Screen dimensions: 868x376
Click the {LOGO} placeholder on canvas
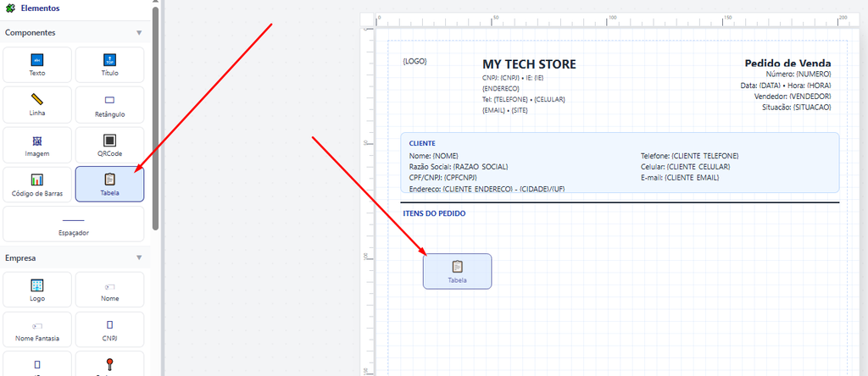click(x=415, y=61)
